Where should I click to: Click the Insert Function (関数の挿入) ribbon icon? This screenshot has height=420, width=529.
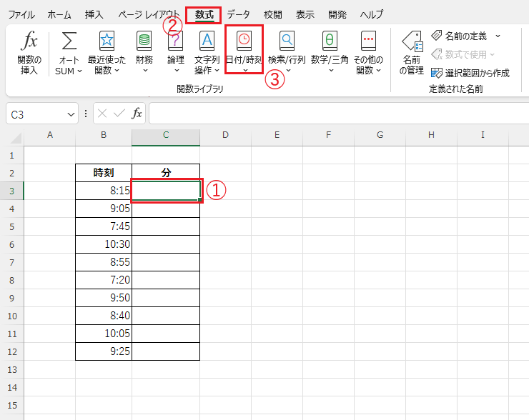(x=29, y=41)
